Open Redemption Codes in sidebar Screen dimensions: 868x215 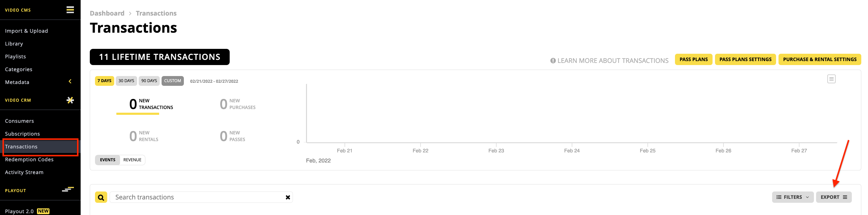tap(29, 159)
